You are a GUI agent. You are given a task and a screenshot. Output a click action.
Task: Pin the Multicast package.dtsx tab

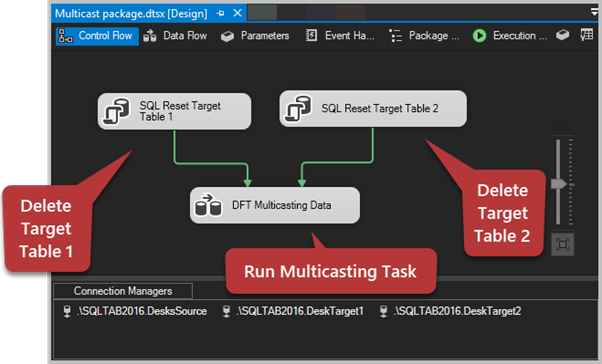click(x=220, y=13)
